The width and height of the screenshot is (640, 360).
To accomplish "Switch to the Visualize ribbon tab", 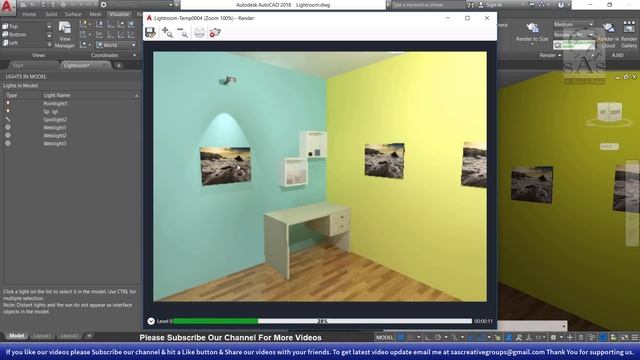I will [x=119, y=14].
